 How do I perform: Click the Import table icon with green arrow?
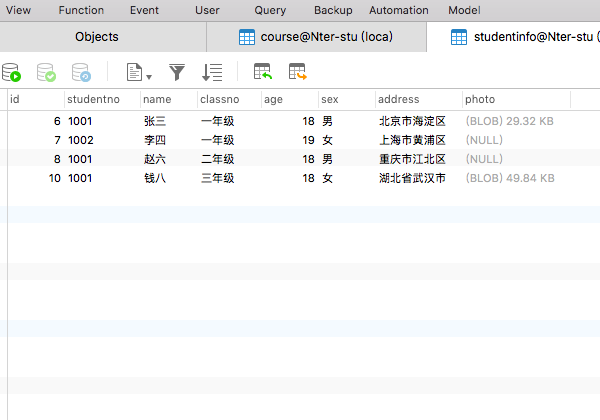coord(263,72)
